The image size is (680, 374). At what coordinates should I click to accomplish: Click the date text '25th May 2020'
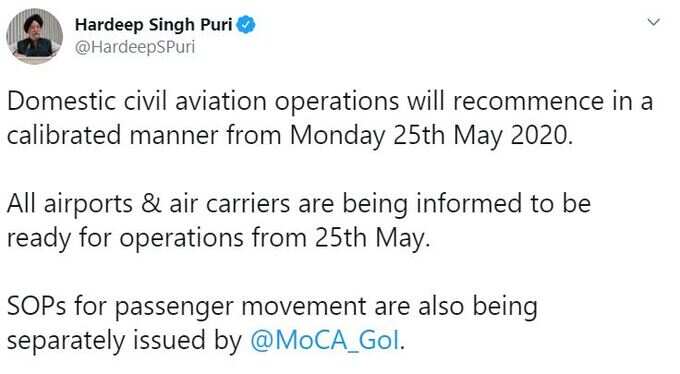483,135
